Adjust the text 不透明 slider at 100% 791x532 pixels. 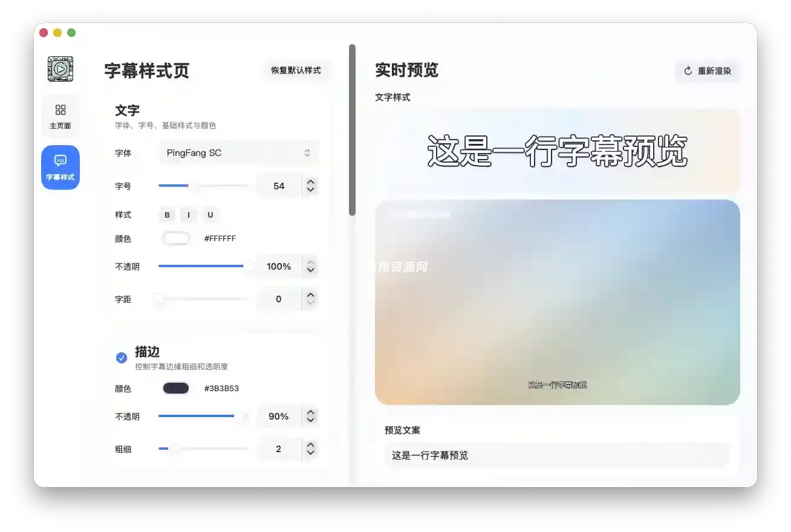coord(203,266)
